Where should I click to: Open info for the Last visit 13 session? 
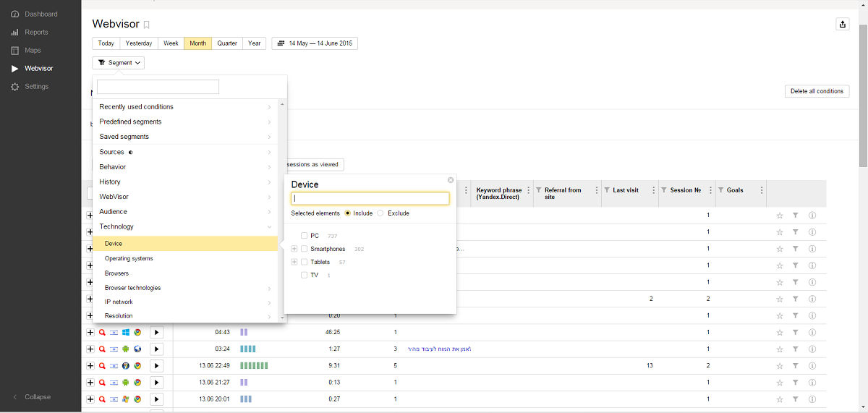coord(812,366)
